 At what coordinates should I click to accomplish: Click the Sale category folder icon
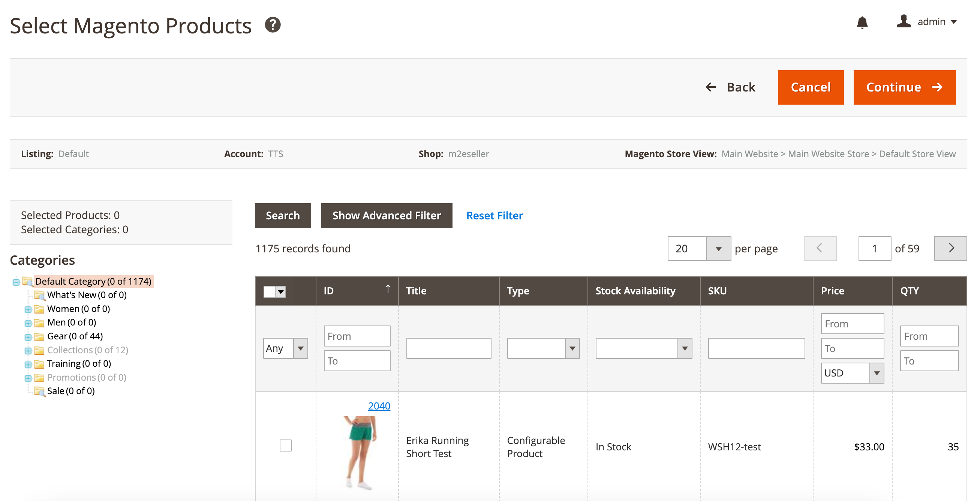point(40,391)
